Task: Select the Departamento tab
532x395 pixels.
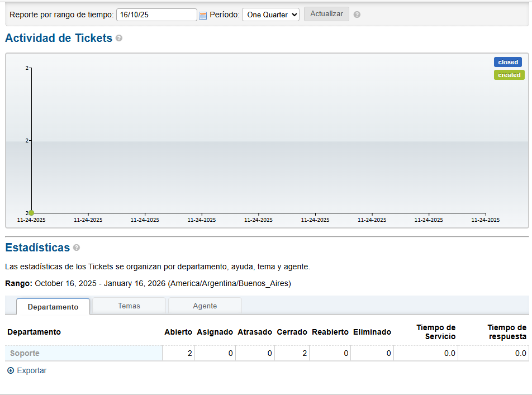Action: coord(53,307)
